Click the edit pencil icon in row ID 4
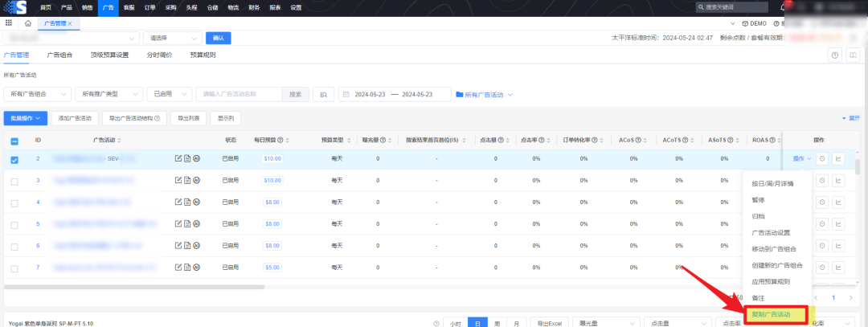 pos(178,202)
